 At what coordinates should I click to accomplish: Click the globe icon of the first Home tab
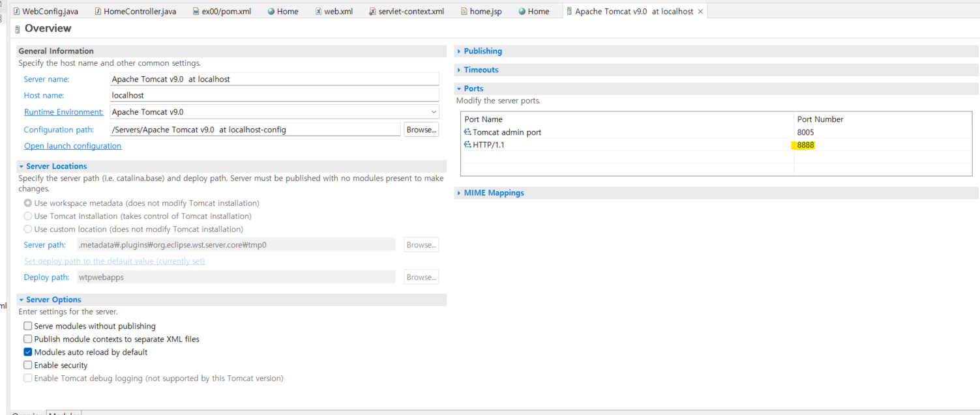click(271, 11)
